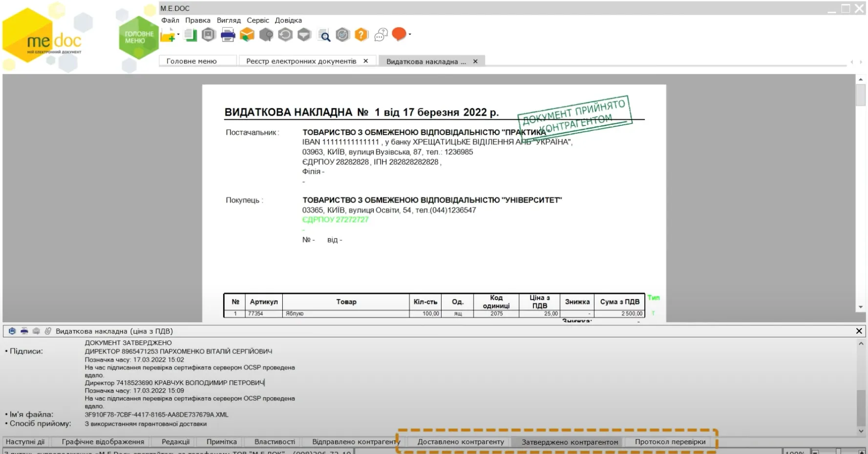
Task: Click the copy document pages icon
Action: [191, 35]
